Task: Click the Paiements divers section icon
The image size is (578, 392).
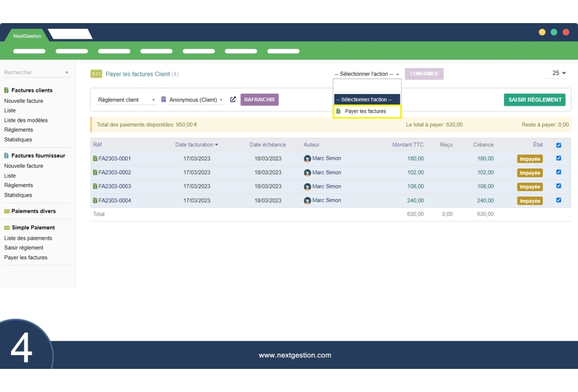Action: pyautogui.click(x=6, y=211)
